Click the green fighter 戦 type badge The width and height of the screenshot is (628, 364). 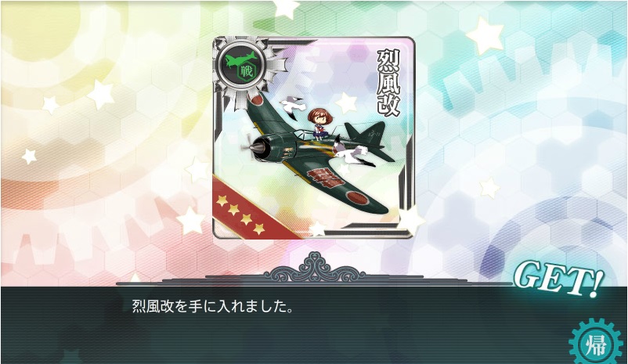pyautogui.click(x=240, y=65)
